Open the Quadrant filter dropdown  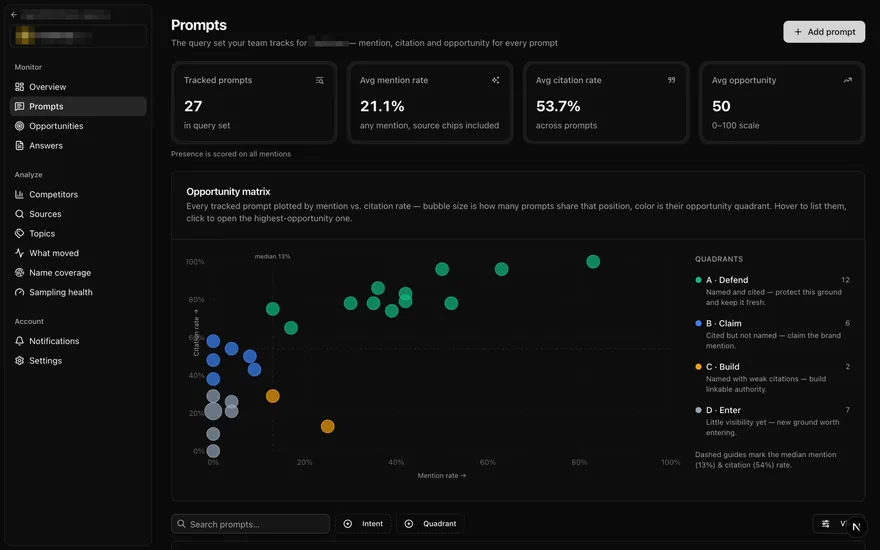(x=430, y=524)
